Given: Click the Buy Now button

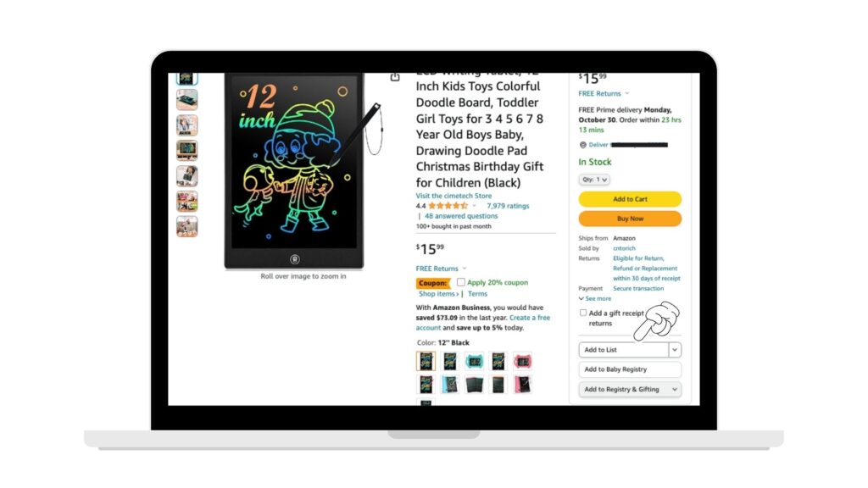Looking at the screenshot, I should point(630,219).
